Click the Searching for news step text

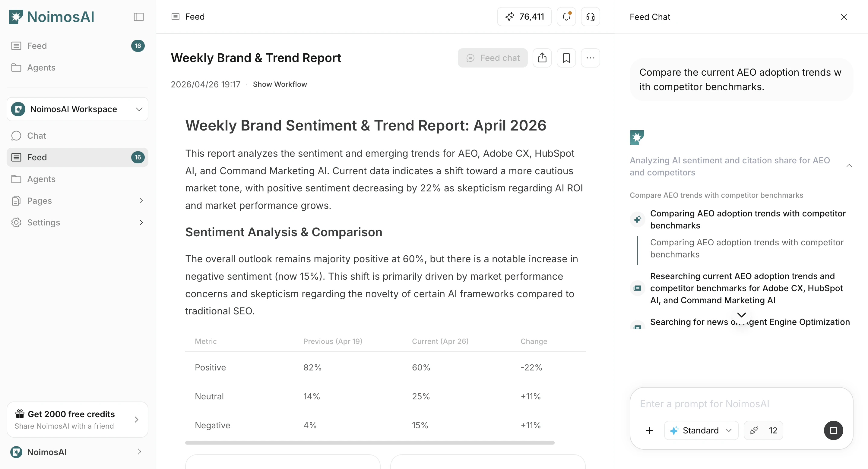(x=750, y=322)
